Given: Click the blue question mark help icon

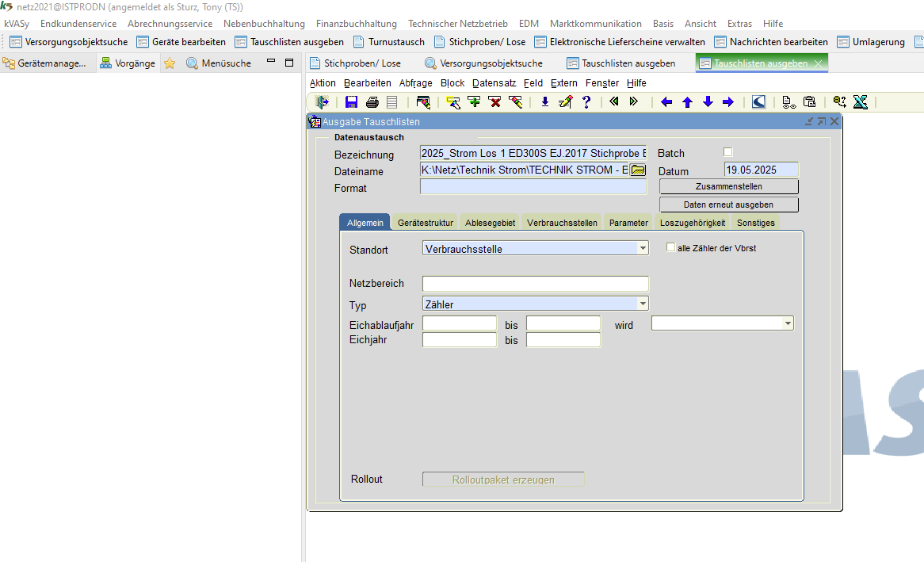Looking at the screenshot, I should [x=586, y=101].
